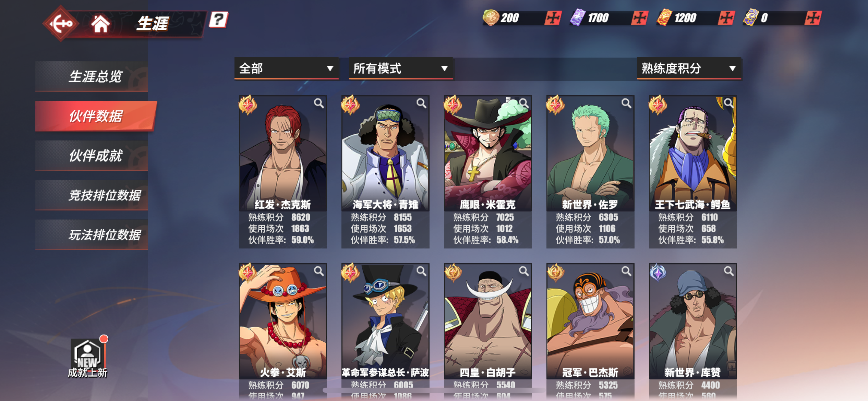Expand the 全部 filter dropdown
The width and height of the screenshot is (868, 401).
tap(287, 68)
